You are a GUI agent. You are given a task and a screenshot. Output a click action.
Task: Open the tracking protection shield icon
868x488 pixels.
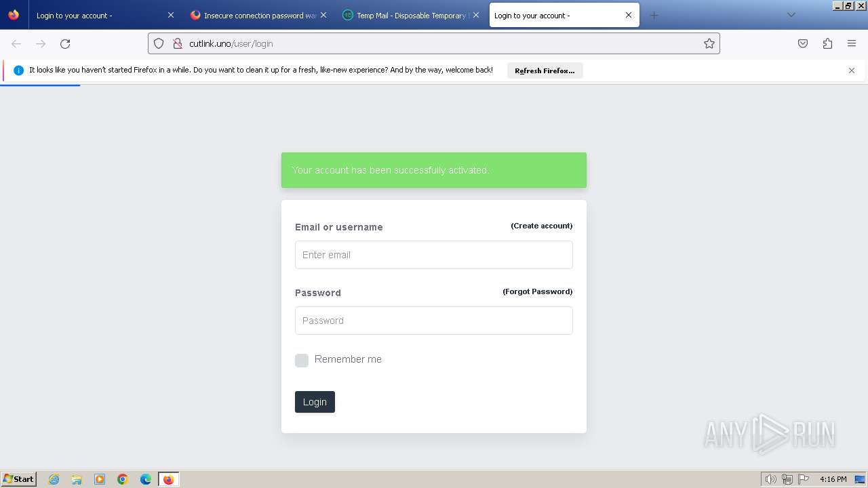click(x=159, y=44)
